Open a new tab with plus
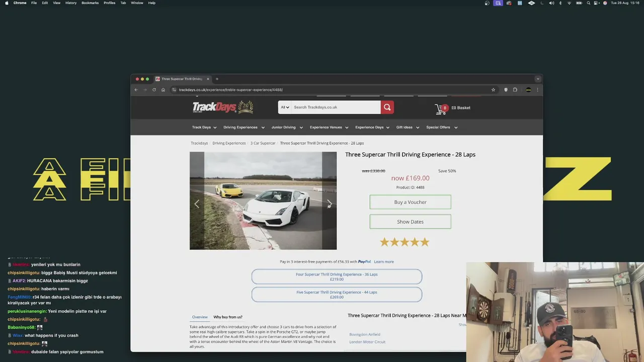This screenshot has height=362, width=644. pyautogui.click(x=217, y=79)
